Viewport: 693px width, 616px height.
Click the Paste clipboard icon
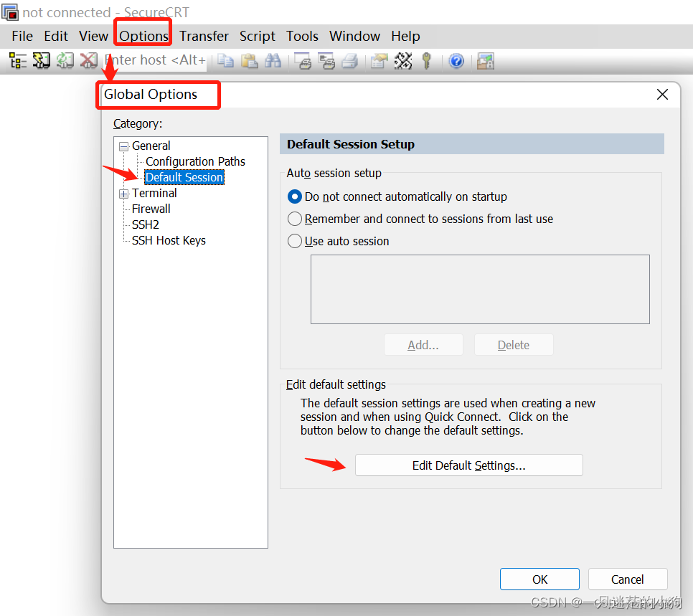249,60
